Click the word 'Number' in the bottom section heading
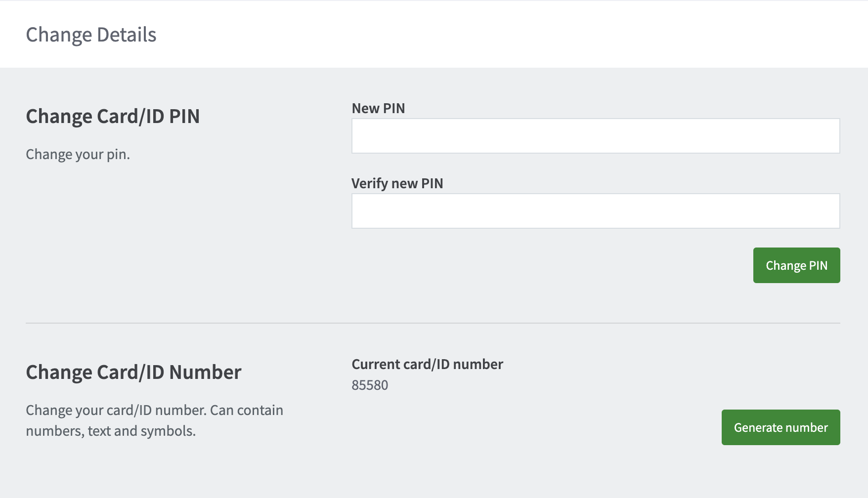The height and width of the screenshot is (498, 868). pyautogui.click(x=205, y=373)
